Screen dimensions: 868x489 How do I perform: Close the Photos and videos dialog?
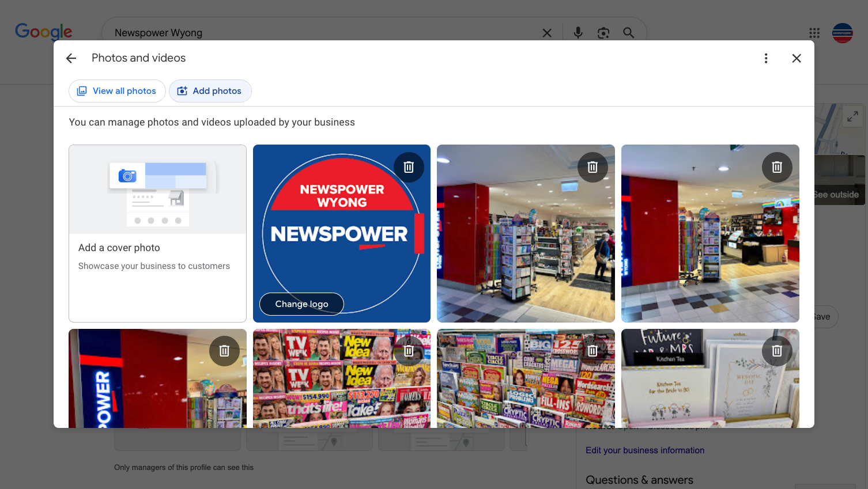pos(797,58)
